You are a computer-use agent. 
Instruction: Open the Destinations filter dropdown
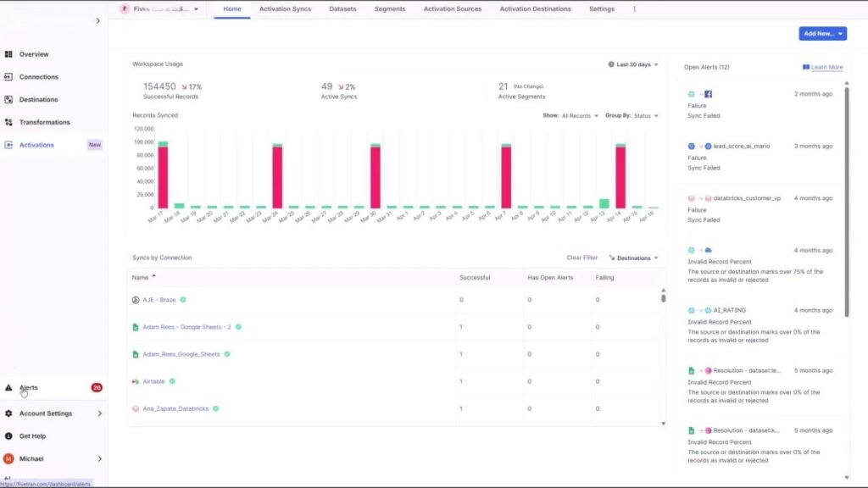[x=633, y=258]
